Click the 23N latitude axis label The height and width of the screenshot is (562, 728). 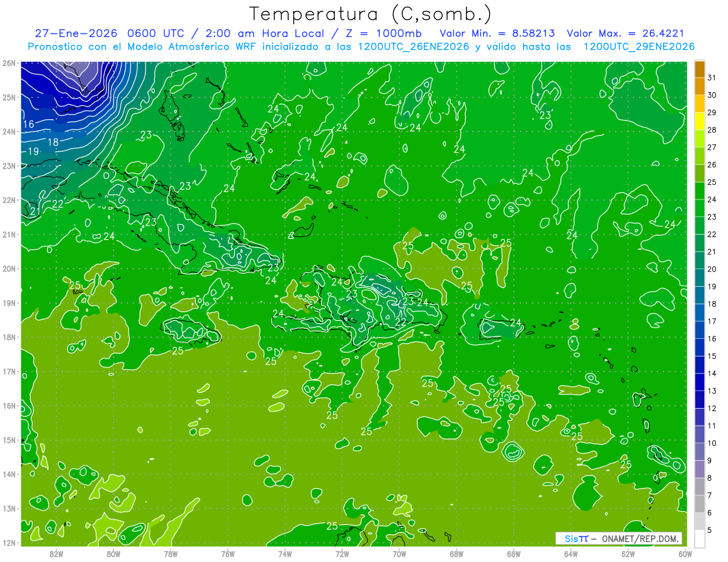point(8,166)
